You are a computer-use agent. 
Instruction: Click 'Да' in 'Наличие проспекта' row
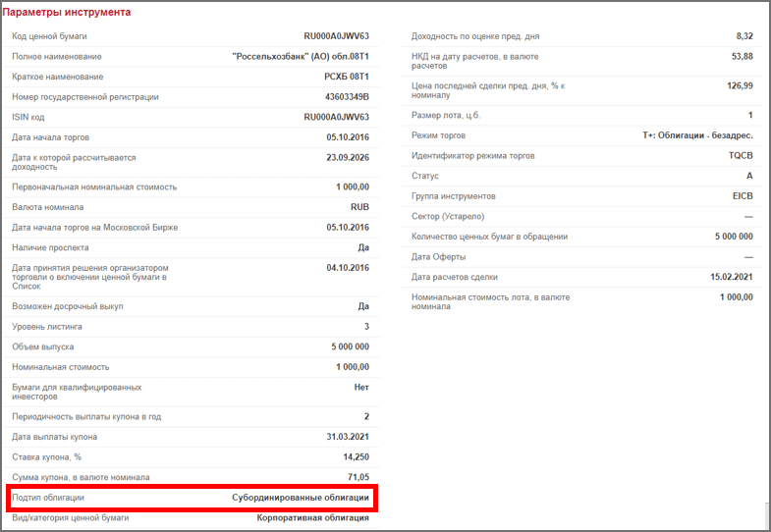point(363,247)
